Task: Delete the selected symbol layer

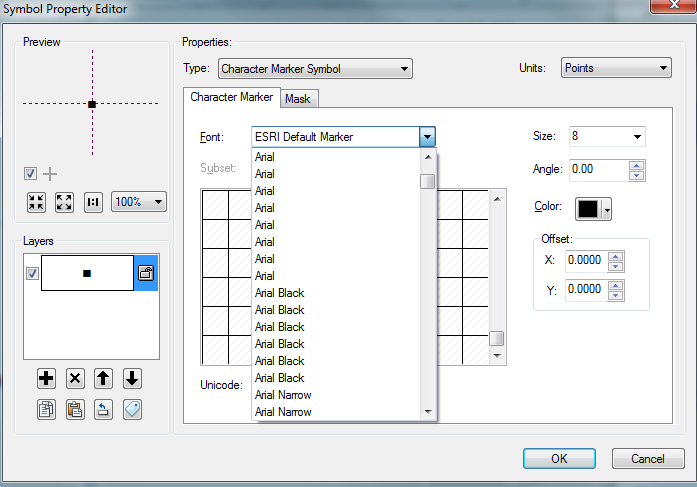Action: 74,378
